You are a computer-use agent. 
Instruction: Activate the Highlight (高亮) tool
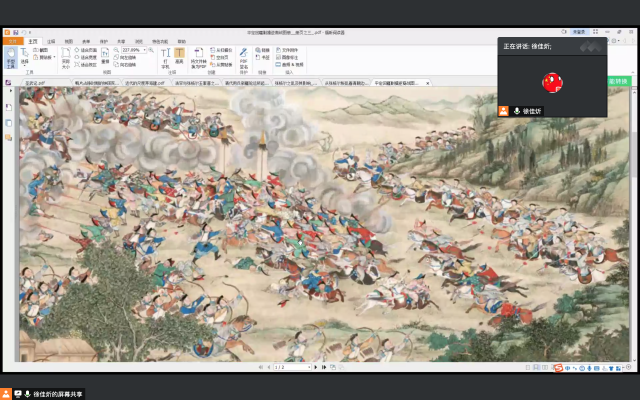179,56
